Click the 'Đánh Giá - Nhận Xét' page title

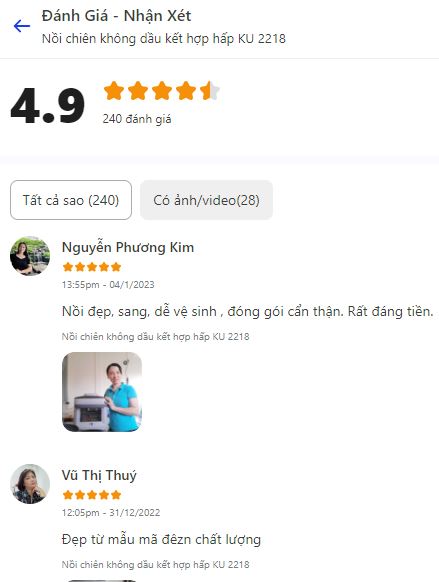coord(117,16)
